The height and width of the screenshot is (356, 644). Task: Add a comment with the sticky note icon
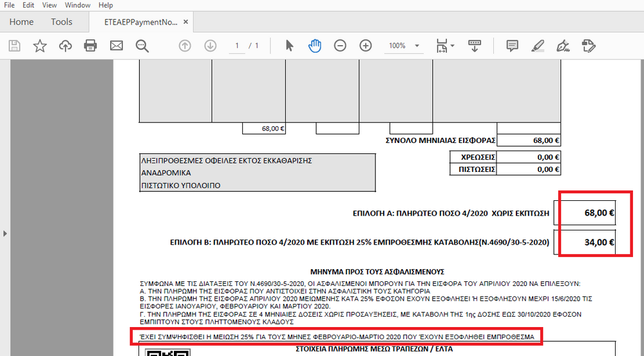(512, 46)
